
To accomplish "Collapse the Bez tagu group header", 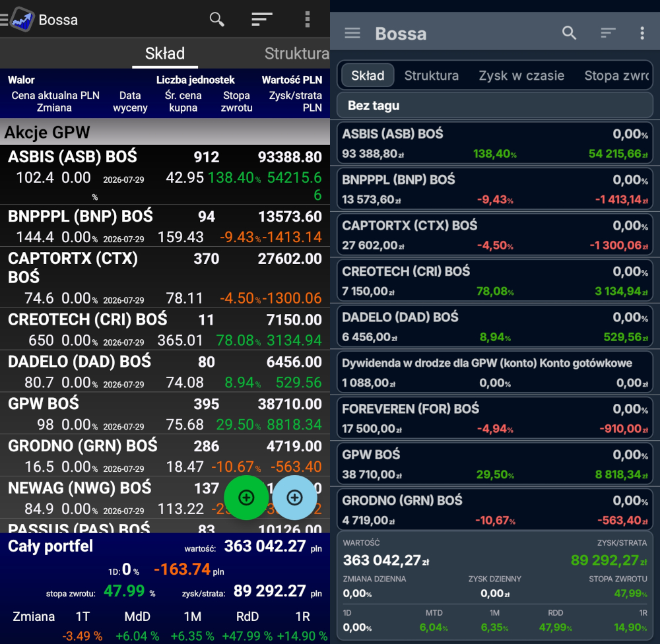I will pos(495,105).
